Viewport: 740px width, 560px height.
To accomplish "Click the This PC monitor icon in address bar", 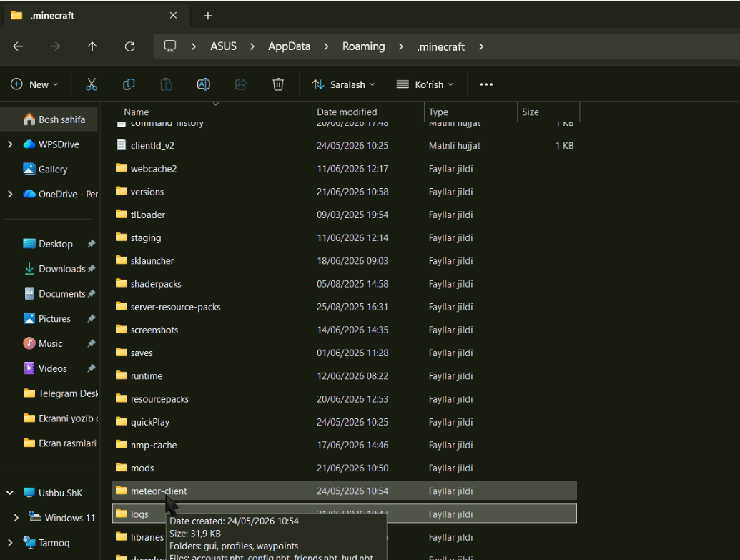I will click(x=170, y=46).
